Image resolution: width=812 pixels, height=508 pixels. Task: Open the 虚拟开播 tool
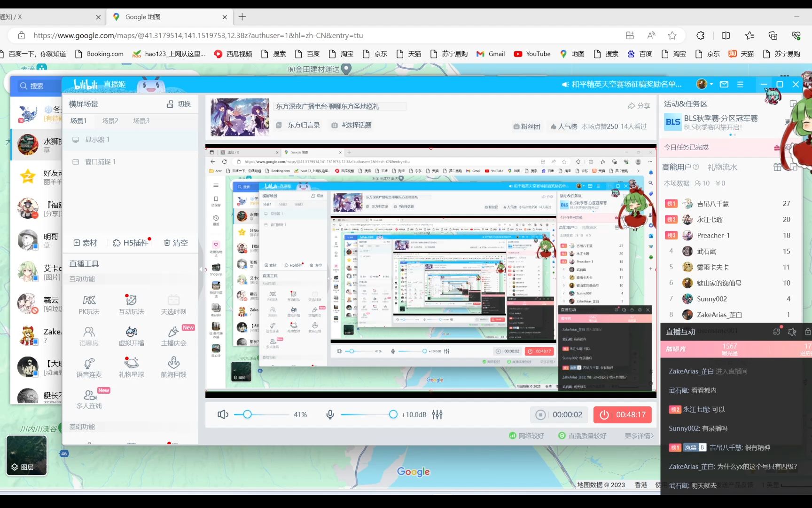(131, 336)
